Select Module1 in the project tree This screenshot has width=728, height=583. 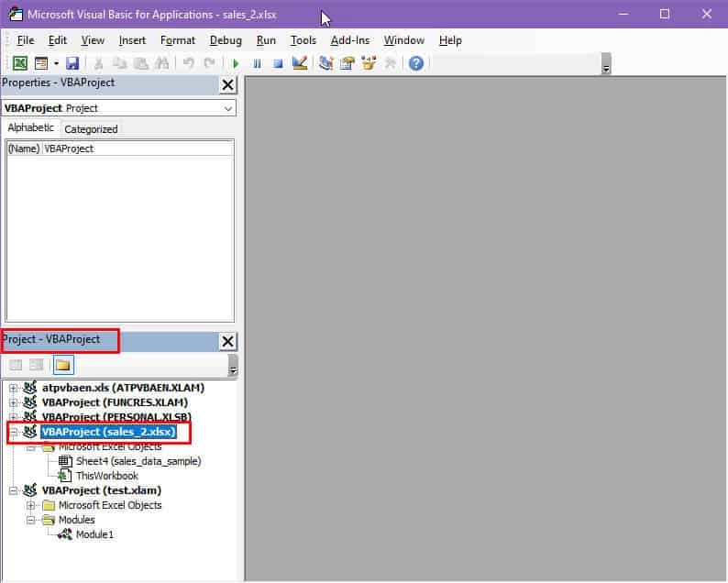(x=94, y=534)
